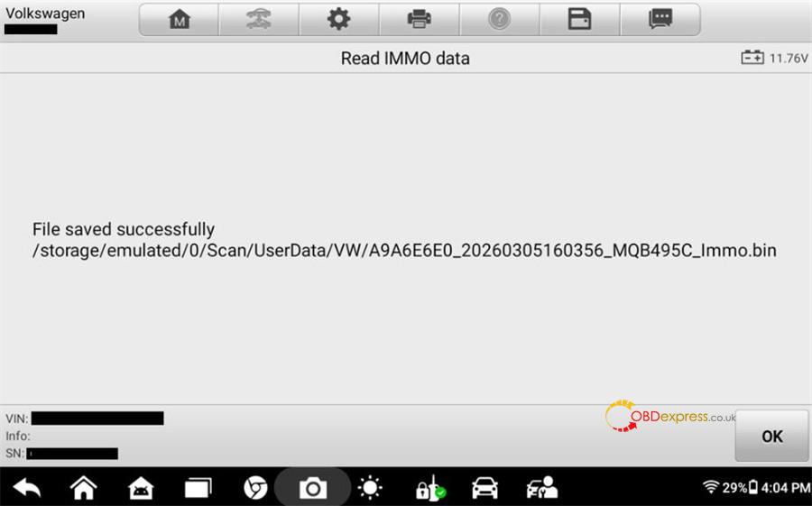Screen dimensions: 812x506
Task: Open the message feedback icon
Action: pos(660,20)
